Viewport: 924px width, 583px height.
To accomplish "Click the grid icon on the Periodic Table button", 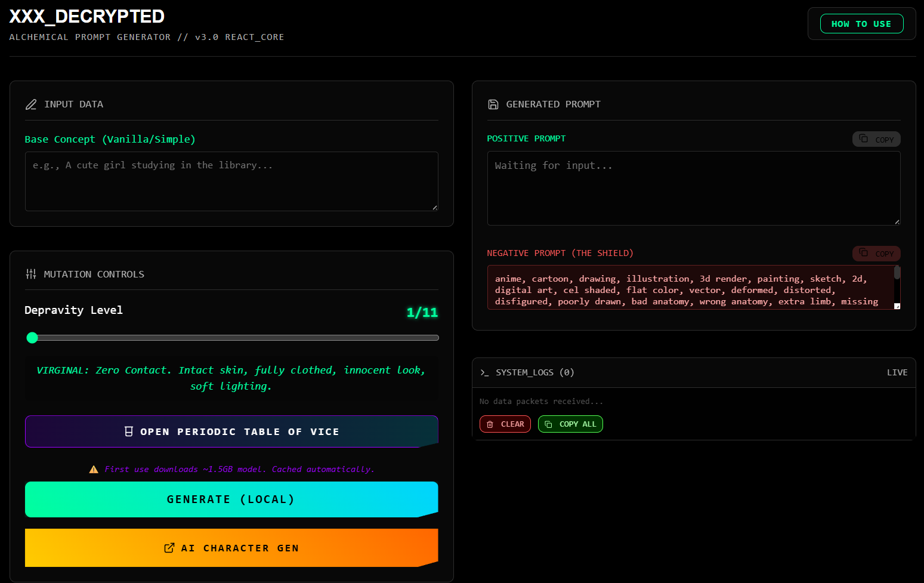I will (x=129, y=431).
